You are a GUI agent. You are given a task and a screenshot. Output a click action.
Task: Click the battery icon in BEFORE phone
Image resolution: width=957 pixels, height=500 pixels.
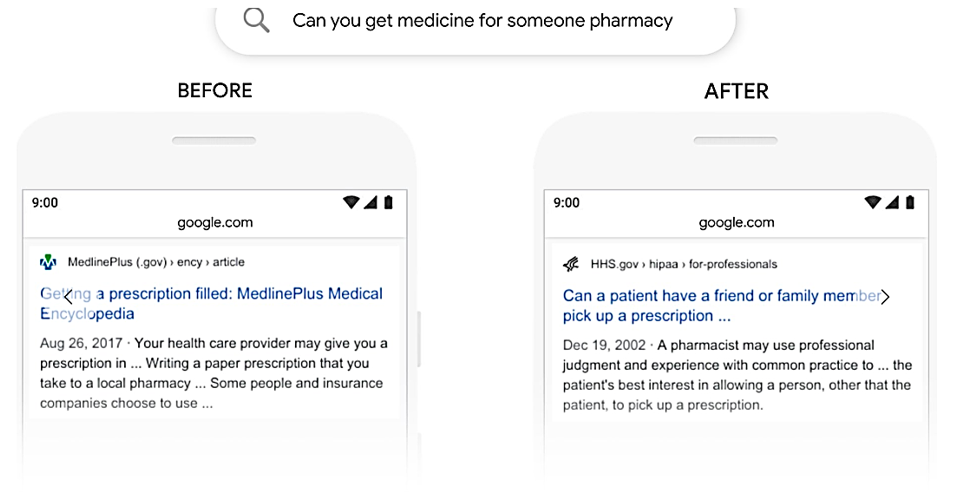point(388,202)
